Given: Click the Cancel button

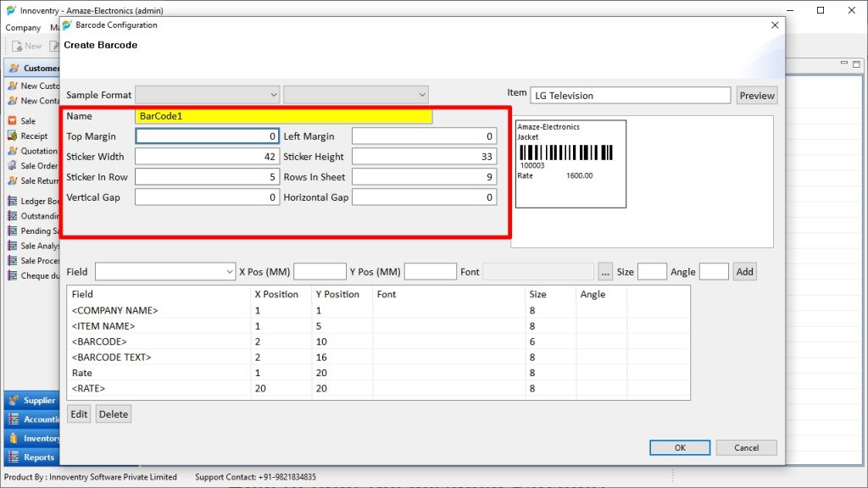Looking at the screenshot, I should click(746, 447).
